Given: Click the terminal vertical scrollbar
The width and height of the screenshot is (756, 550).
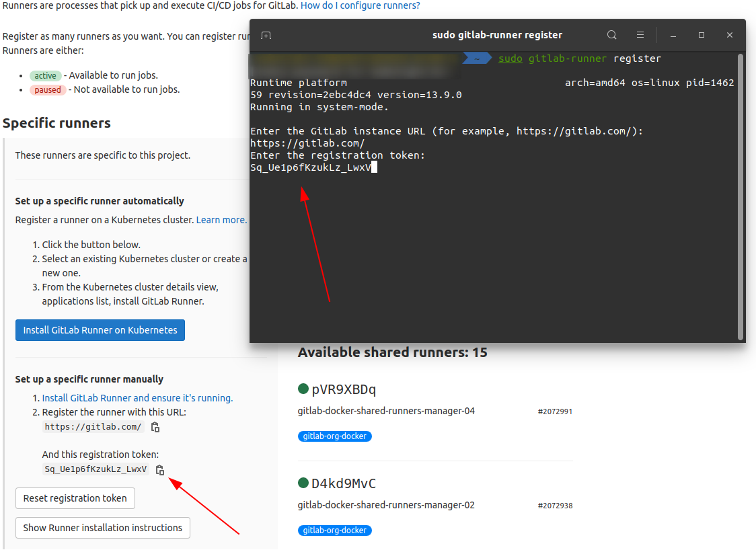Looking at the screenshot, I should click(x=740, y=197).
